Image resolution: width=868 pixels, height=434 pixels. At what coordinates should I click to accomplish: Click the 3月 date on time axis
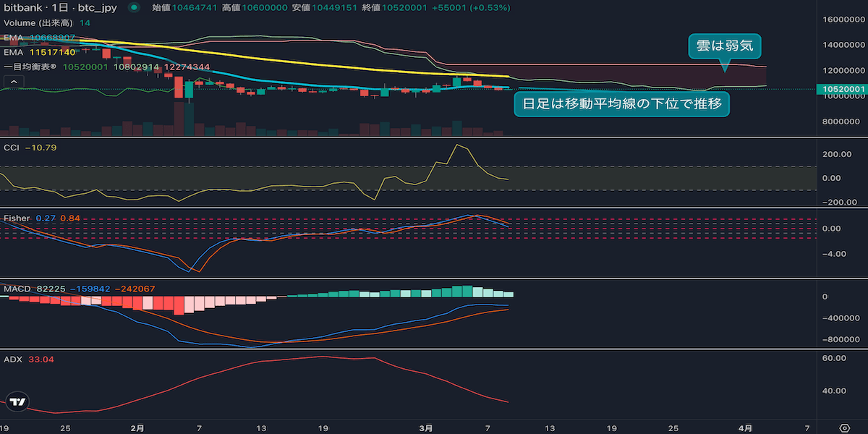pyautogui.click(x=427, y=427)
